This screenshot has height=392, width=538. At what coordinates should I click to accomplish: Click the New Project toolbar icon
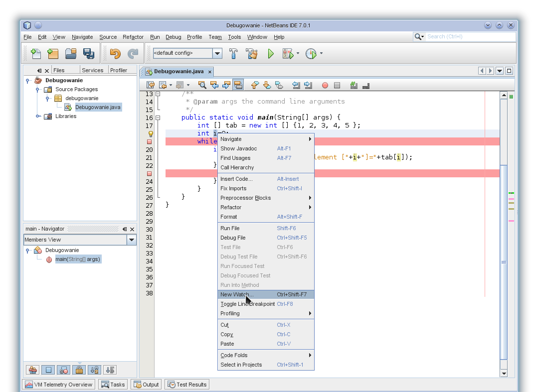coord(53,53)
